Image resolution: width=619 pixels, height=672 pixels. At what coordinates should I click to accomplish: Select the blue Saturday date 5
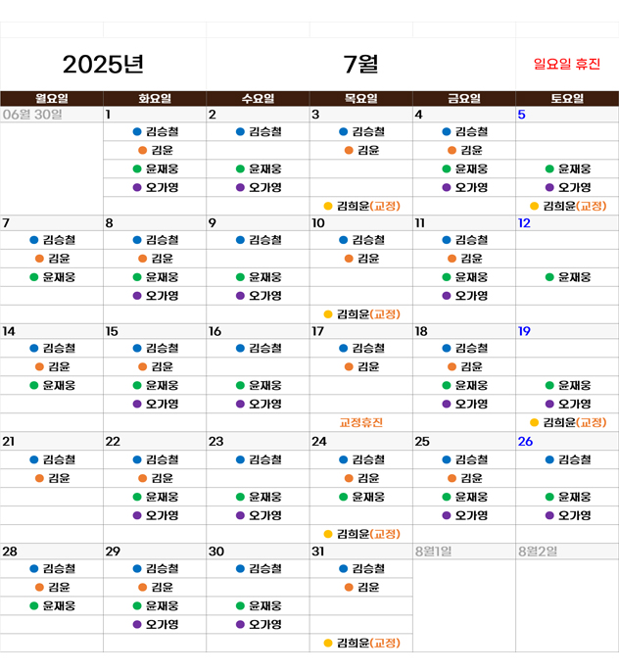[x=521, y=115]
